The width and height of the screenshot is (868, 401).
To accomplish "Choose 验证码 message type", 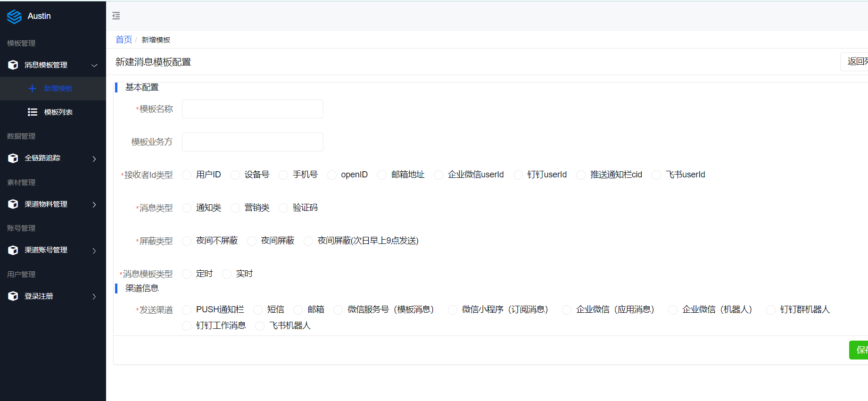I will click(283, 208).
